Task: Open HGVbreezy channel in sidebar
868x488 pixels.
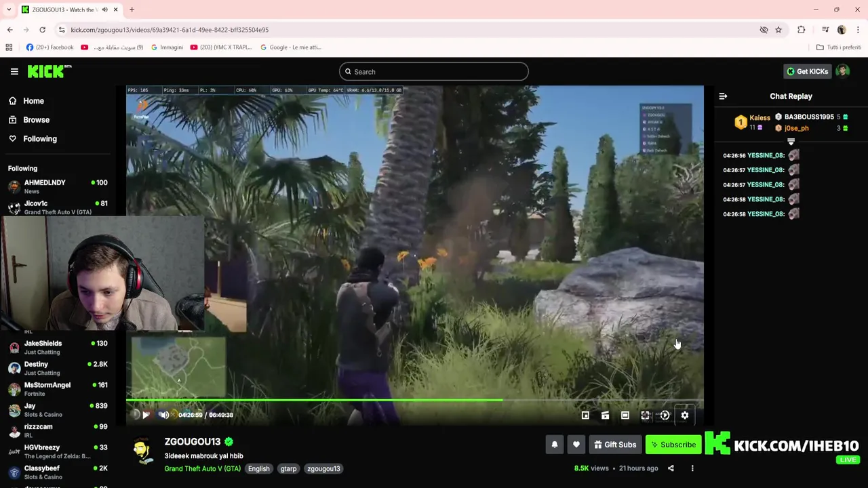Action: pos(58,451)
